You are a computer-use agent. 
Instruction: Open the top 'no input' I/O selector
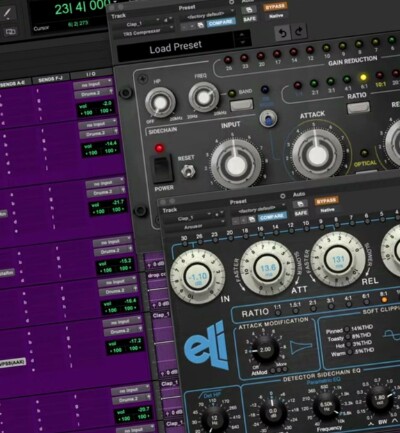pyautogui.click(x=93, y=84)
